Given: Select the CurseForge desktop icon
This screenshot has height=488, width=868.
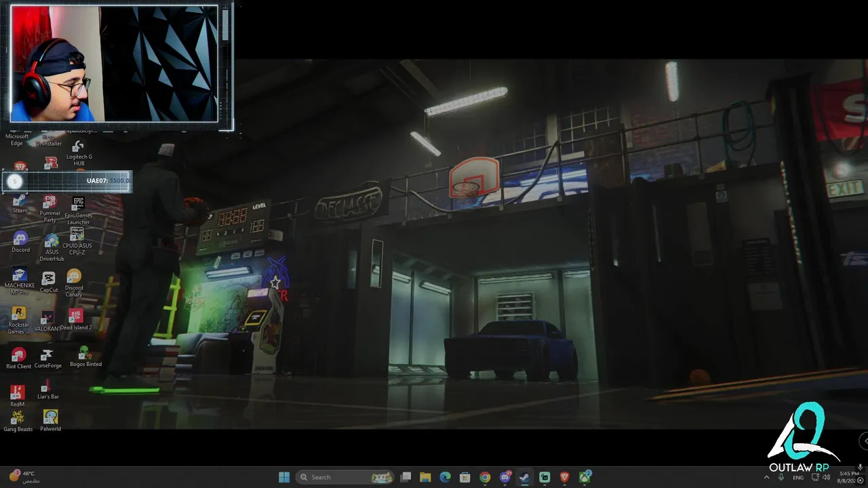Looking at the screenshot, I should [47, 359].
